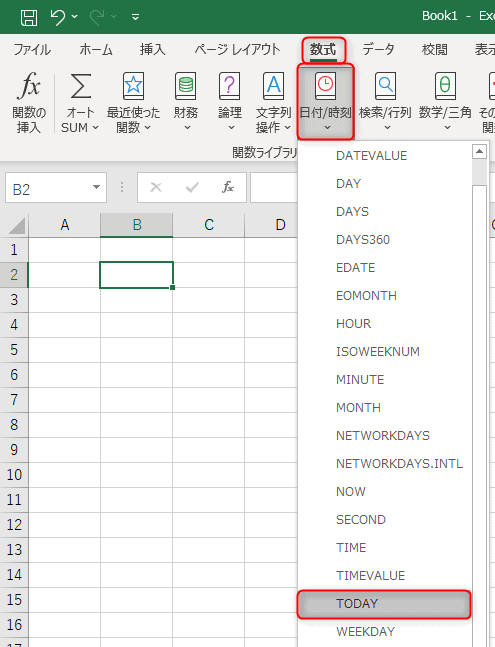Click the オート SUM sigma icon
This screenshot has height=647, width=495.
pyautogui.click(x=81, y=86)
